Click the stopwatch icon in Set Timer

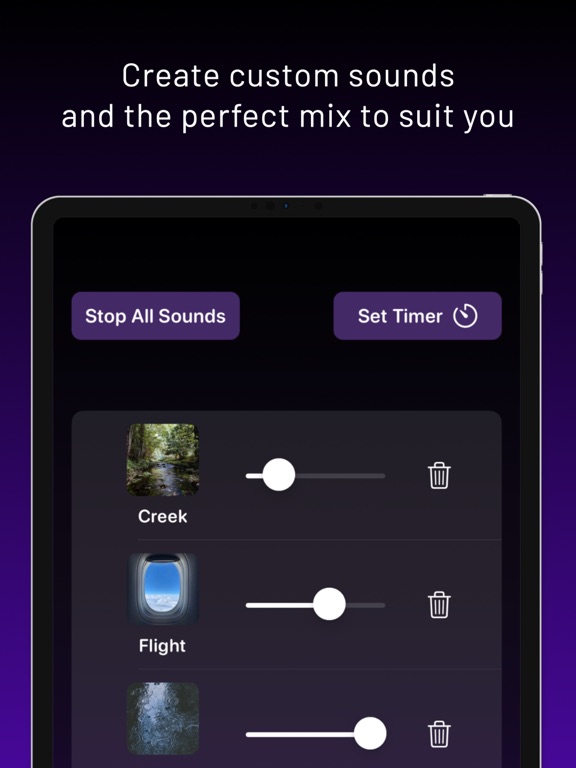click(x=465, y=316)
